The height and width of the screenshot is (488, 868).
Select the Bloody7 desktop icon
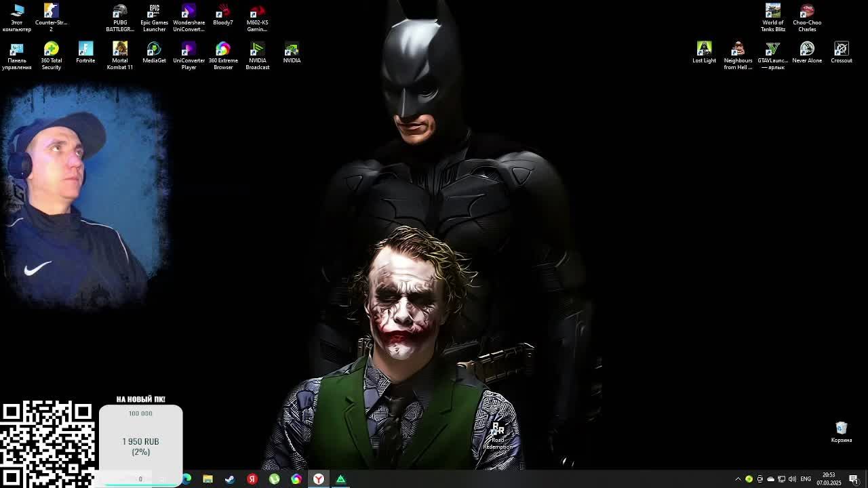[223, 15]
